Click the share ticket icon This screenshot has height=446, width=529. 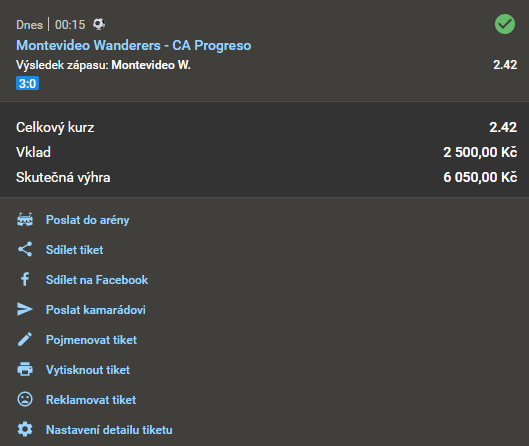tap(25, 249)
